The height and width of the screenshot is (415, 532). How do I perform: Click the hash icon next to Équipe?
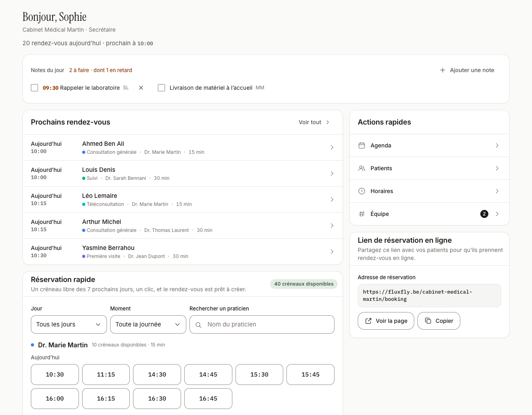point(362,214)
